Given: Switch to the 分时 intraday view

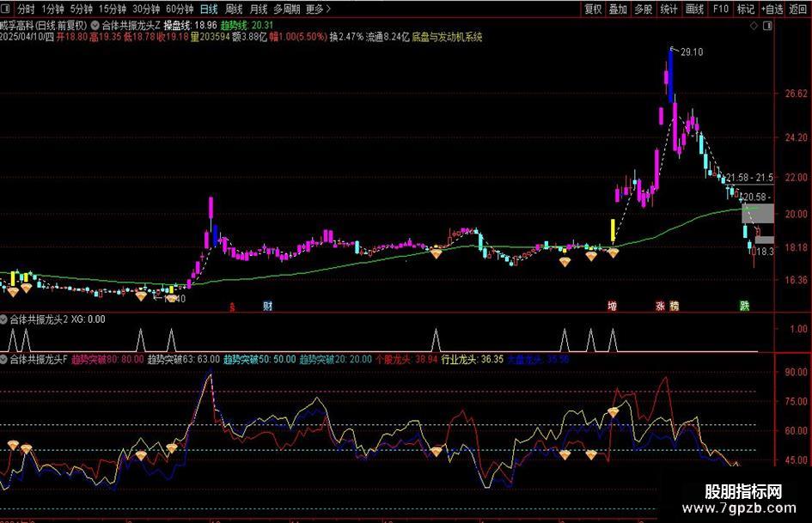Looking at the screenshot, I should pyautogui.click(x=26, y=9).
